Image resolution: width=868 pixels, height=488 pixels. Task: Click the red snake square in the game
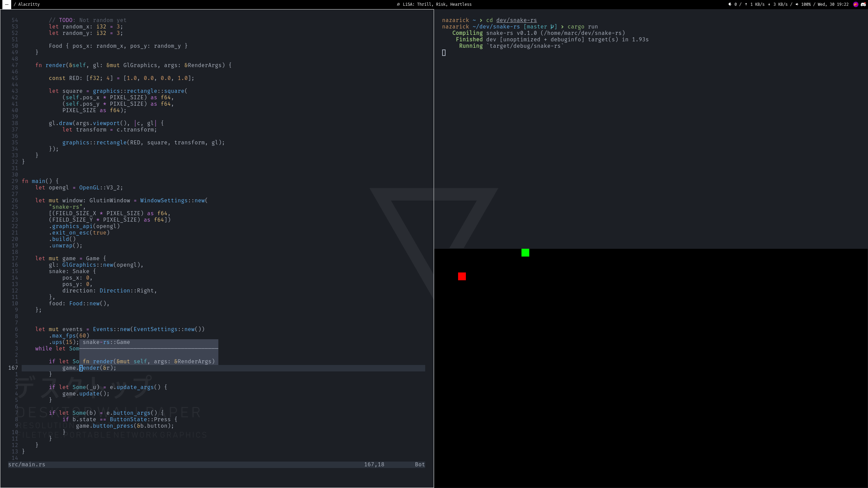tap(462, 277)
